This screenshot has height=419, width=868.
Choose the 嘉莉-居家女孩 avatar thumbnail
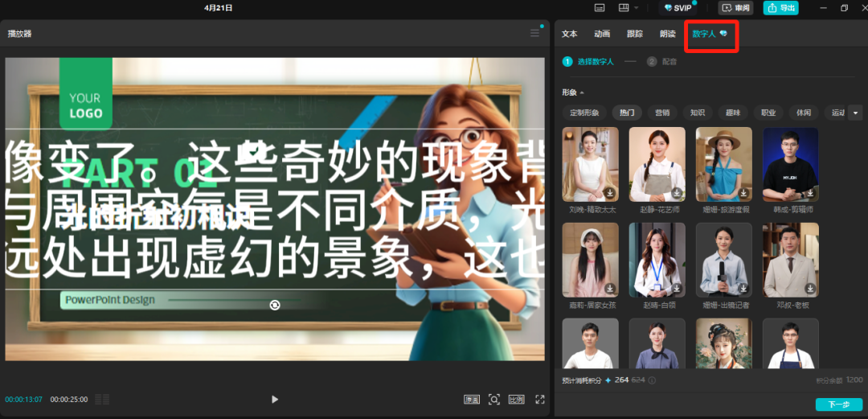coord(590,260)
